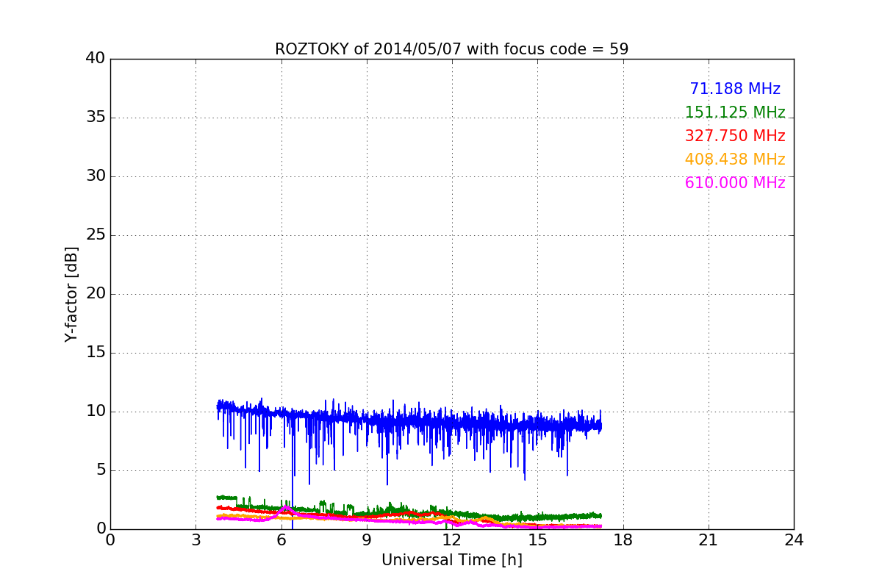Click the plot title ROZTOKY of 2014/05/07

click(451, 49)
